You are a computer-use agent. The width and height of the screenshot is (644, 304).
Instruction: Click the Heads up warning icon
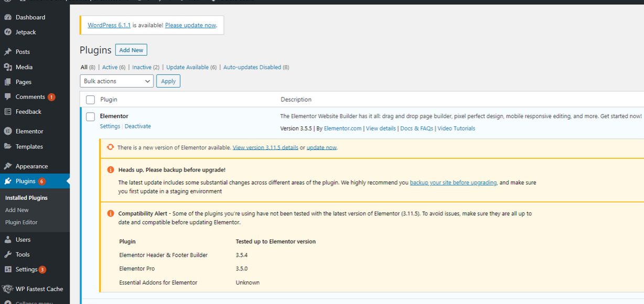[x=110, y=170]
